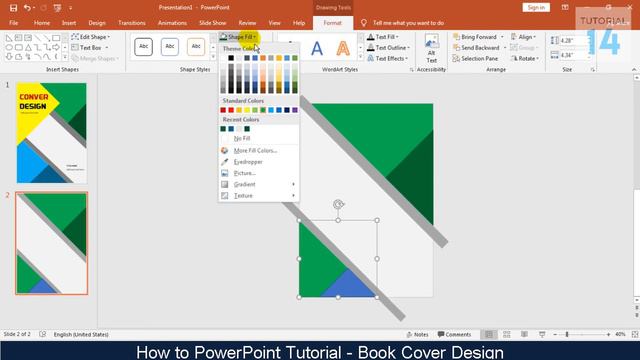
Task: Click Tell me what you want to do
Action: coord(408,23)
